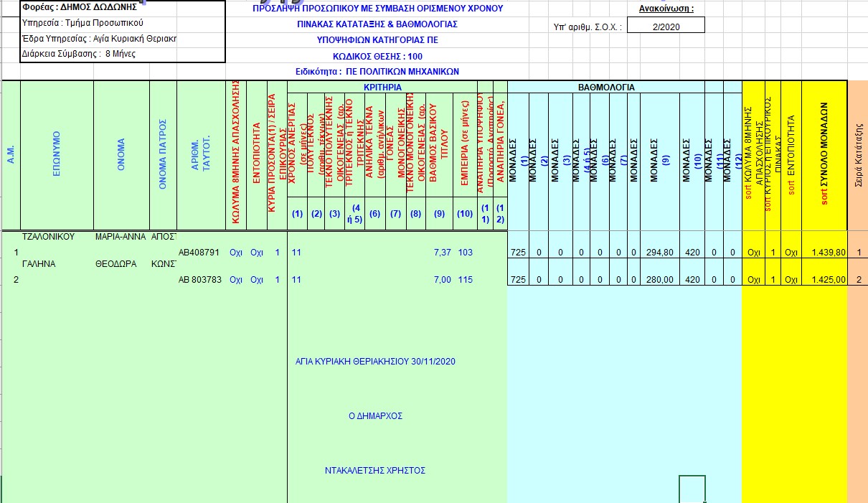This screenshot has height=503, width=868.
Task: Click ID number 'ΑΒ 803783'
Action: coord(199,280)
